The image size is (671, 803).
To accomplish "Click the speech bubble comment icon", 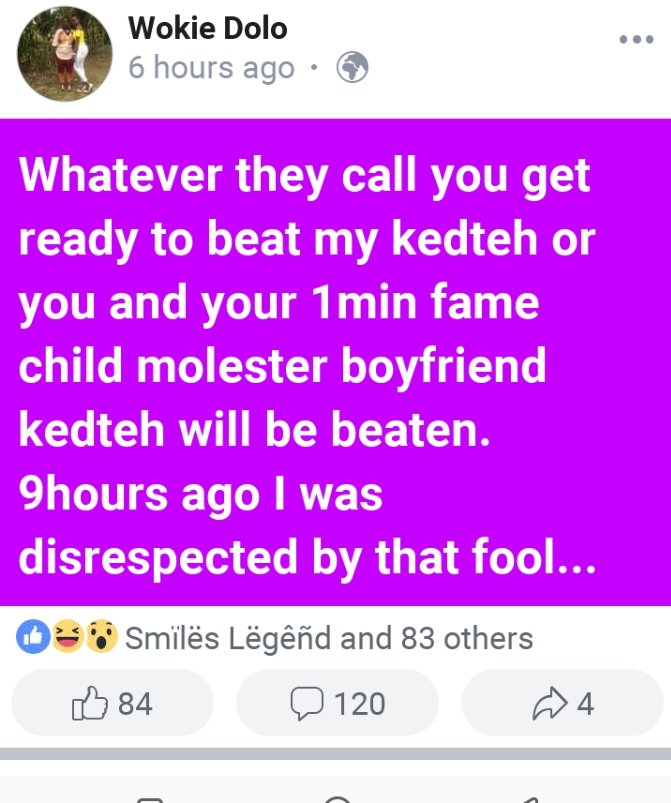I will point(305,704).
